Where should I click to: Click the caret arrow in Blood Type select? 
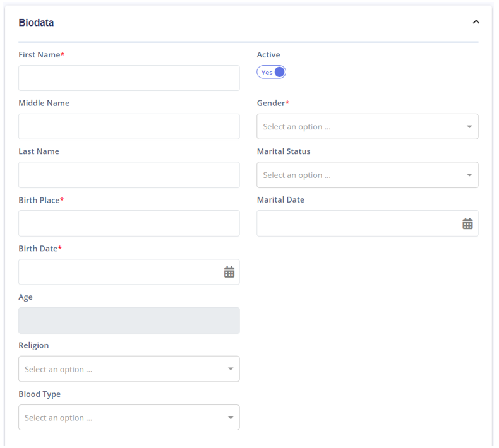point(231,418)
